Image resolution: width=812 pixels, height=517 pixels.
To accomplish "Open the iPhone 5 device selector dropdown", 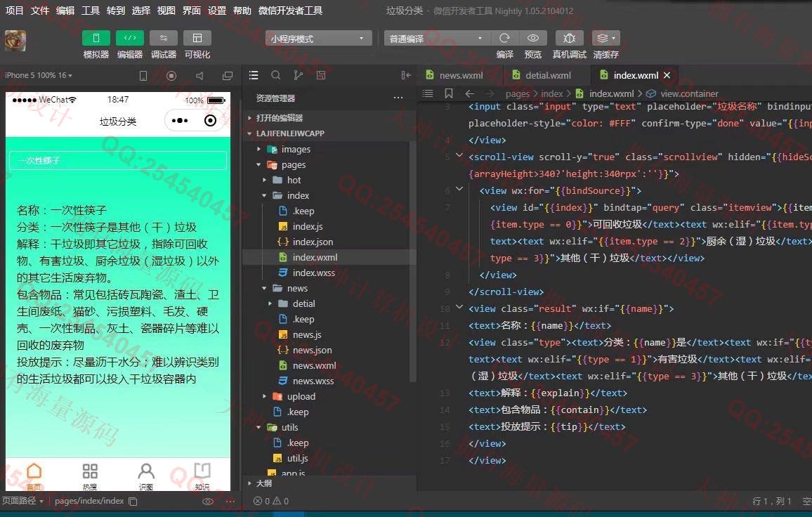I will [x=39, y=76].
